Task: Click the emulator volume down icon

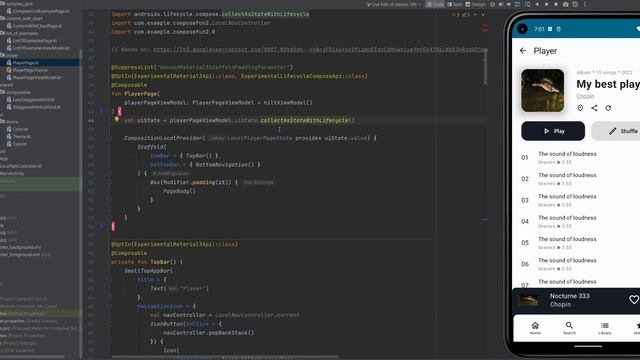Action: click(x=509, y=4)
